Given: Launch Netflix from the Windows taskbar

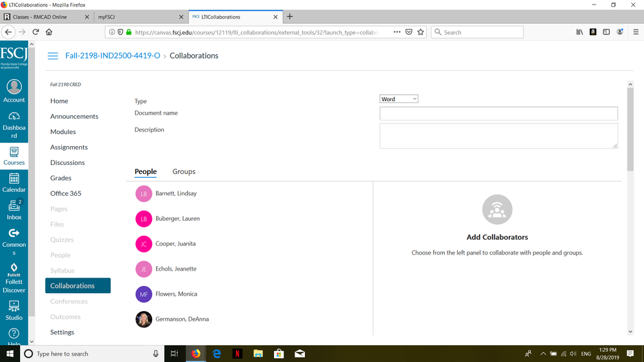Looking at the screenshot, I should coord(237,354).
